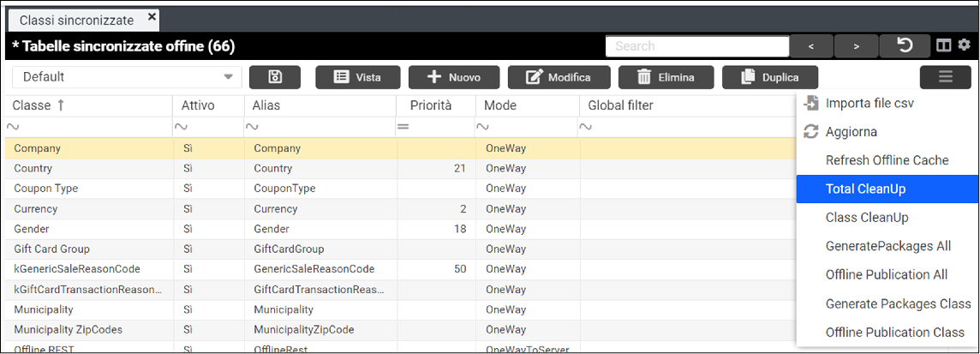The width and height of the screenshot is (980, 354).
Task: Click Refresh Offline Cache menu item
Action: click(887, 160)
